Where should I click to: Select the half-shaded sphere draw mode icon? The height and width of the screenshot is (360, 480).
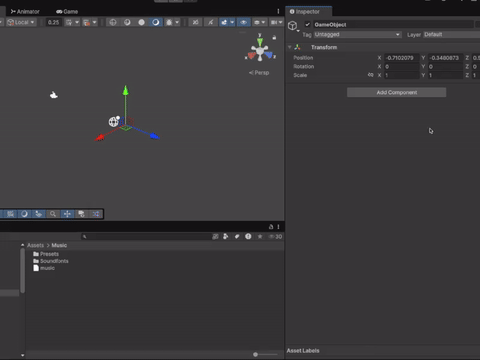(127, 22)
